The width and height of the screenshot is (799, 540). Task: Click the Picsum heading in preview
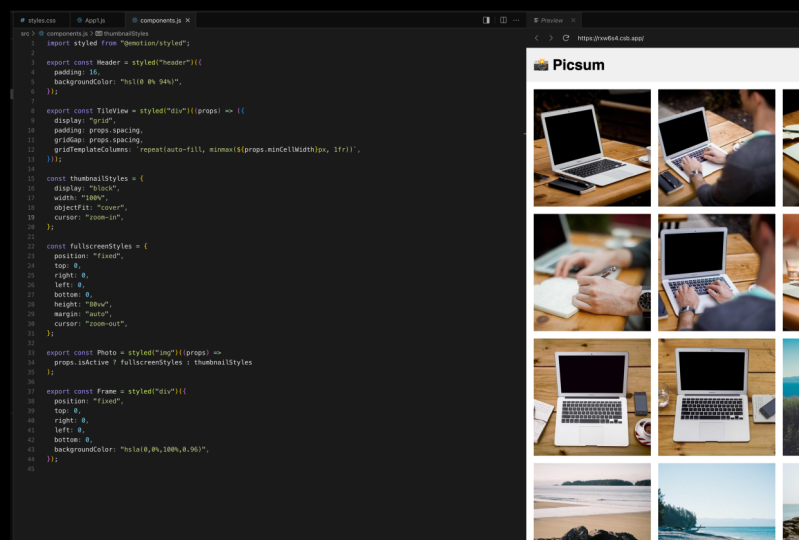pyautogui.click(x=578, y=65)
